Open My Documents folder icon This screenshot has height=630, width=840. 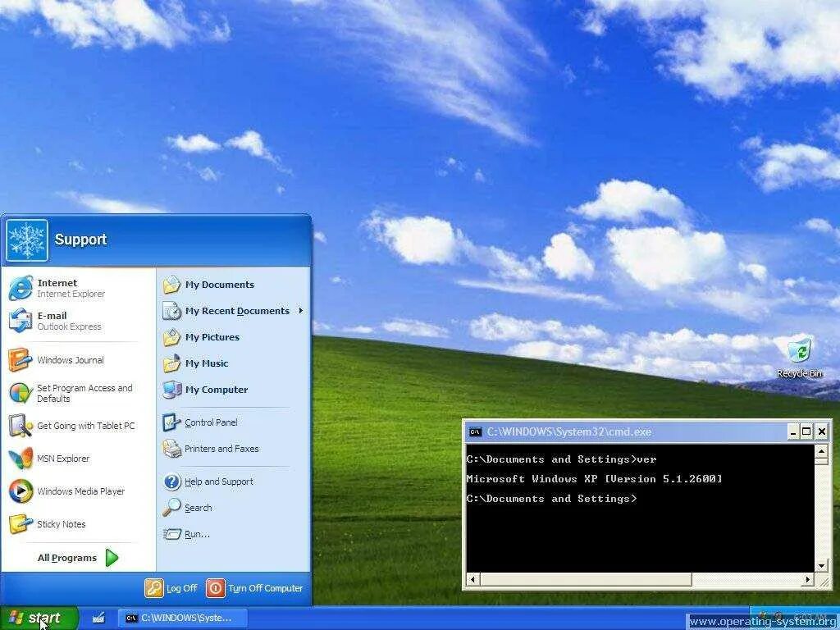(x=172, y=285)
